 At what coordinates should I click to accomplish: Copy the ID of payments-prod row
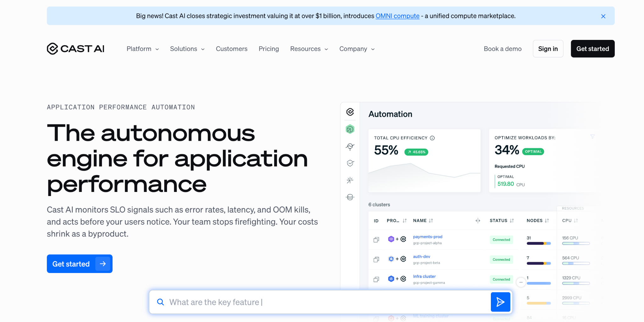point(376,240)
